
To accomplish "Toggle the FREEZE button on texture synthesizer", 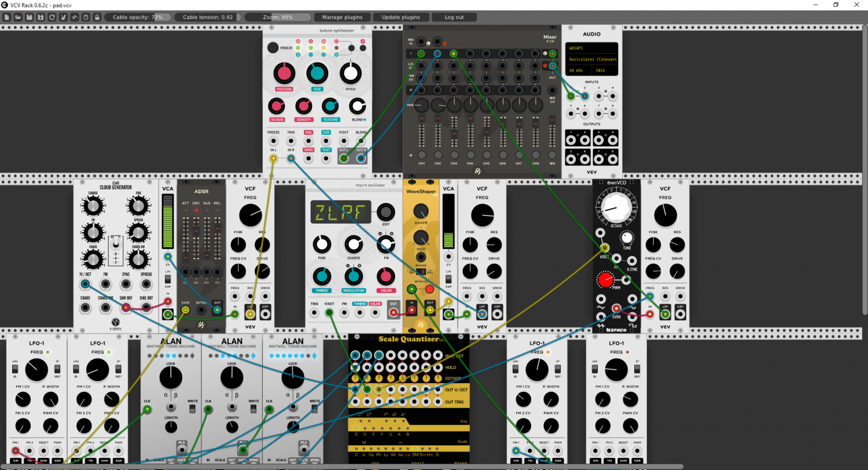I will 273,47.
